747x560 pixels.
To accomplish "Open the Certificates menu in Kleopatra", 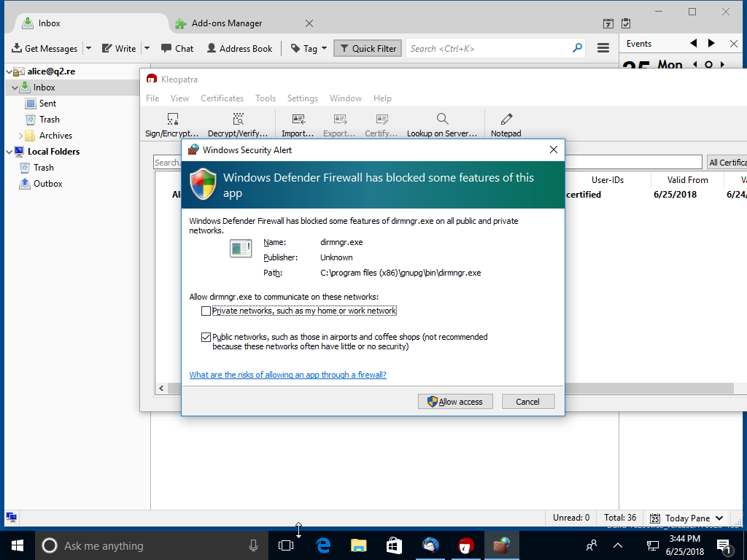I will tap(222, 98).
